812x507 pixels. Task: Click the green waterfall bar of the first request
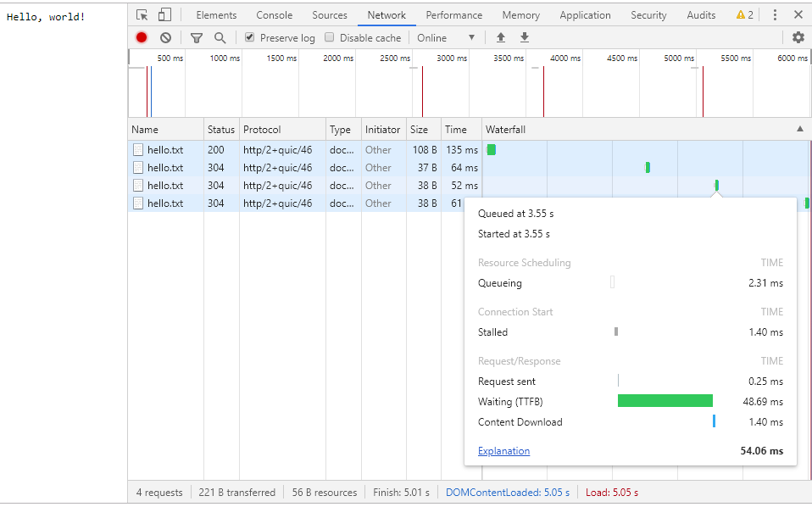click(x=492, y=150)
